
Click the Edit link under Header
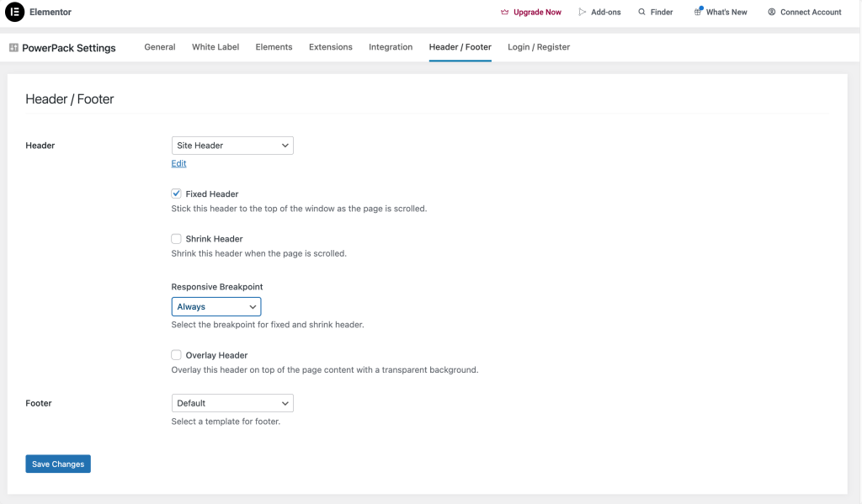[178, 163]
